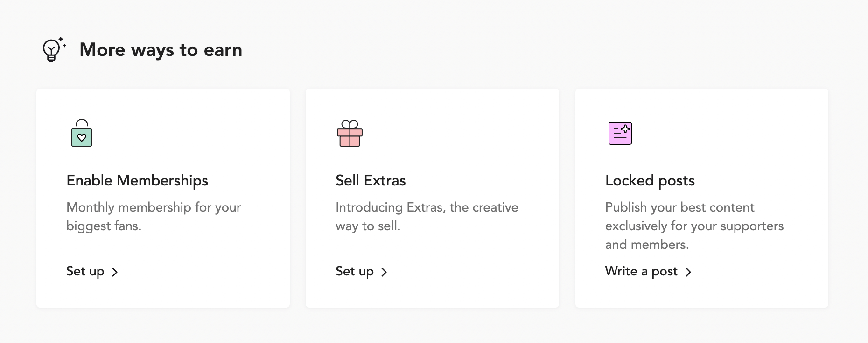
Task: Click the More ways to earn heading
Action: click(x=161, y=50)
